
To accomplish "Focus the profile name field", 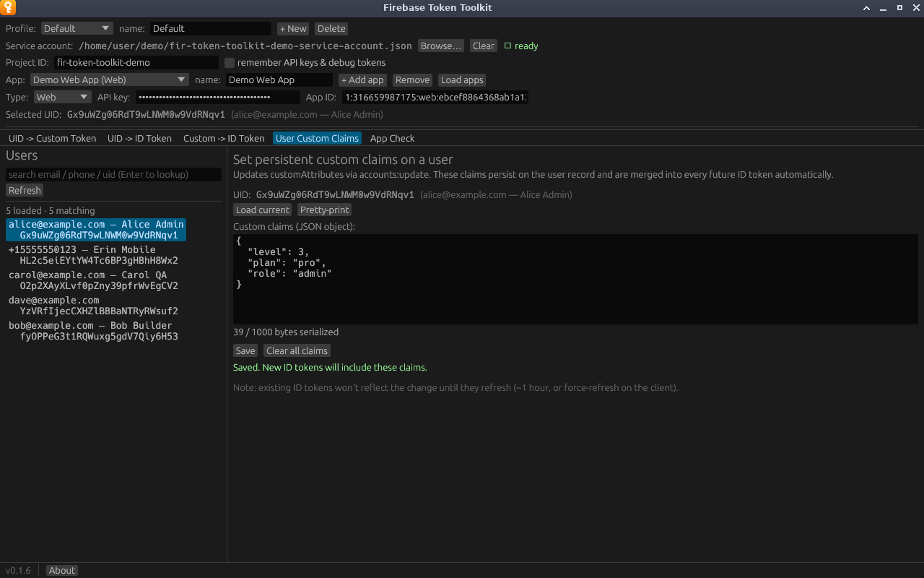I will (211, 29).
